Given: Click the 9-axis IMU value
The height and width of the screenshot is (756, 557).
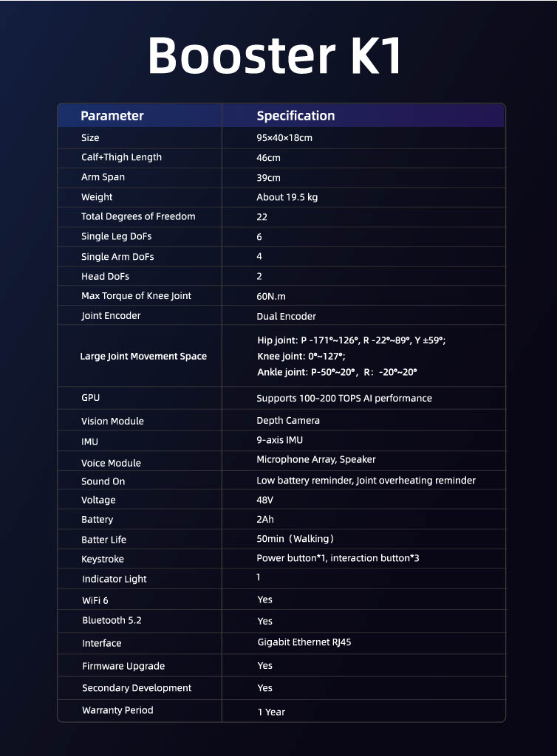Looking at the screenshot, I should pos(279,440).
